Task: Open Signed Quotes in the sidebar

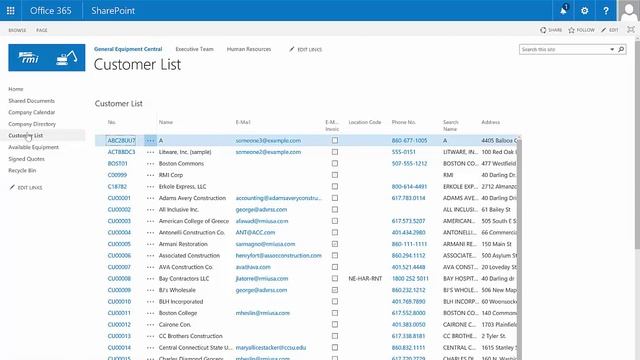Action: pyautogui.click(x=27, y=159)
